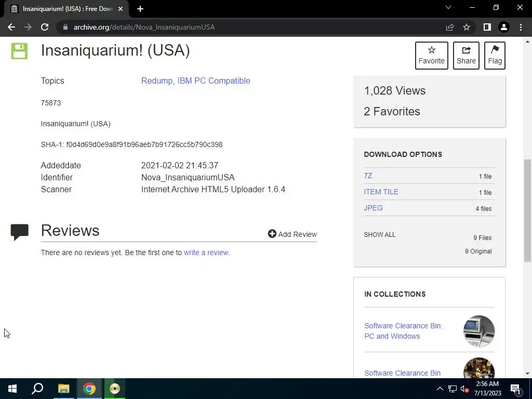Bookmark this page with the star icon
532x399 pixels.
tap(467, 27)
